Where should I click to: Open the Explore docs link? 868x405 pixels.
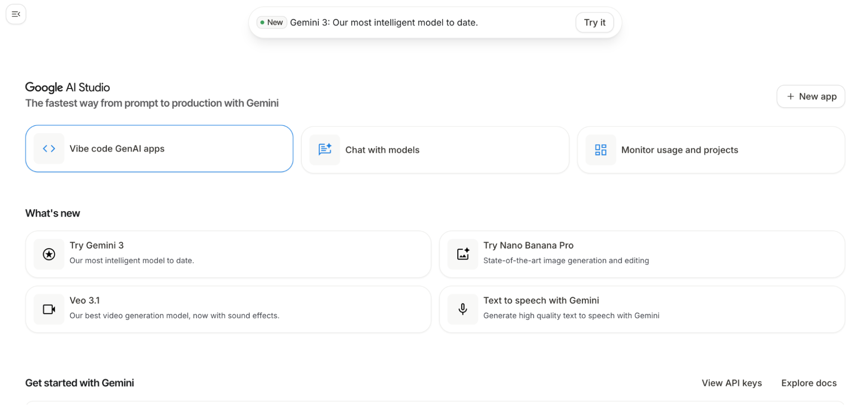click(809, 383)
